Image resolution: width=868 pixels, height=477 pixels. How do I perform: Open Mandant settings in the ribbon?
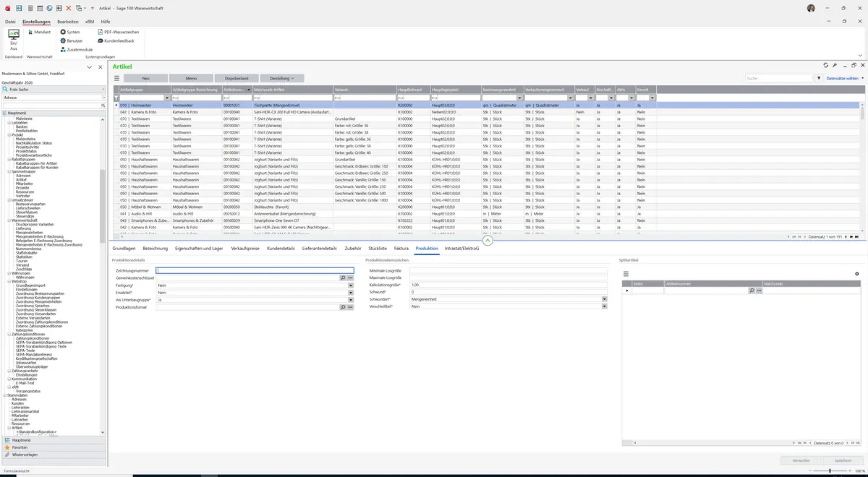coord(38,32)
